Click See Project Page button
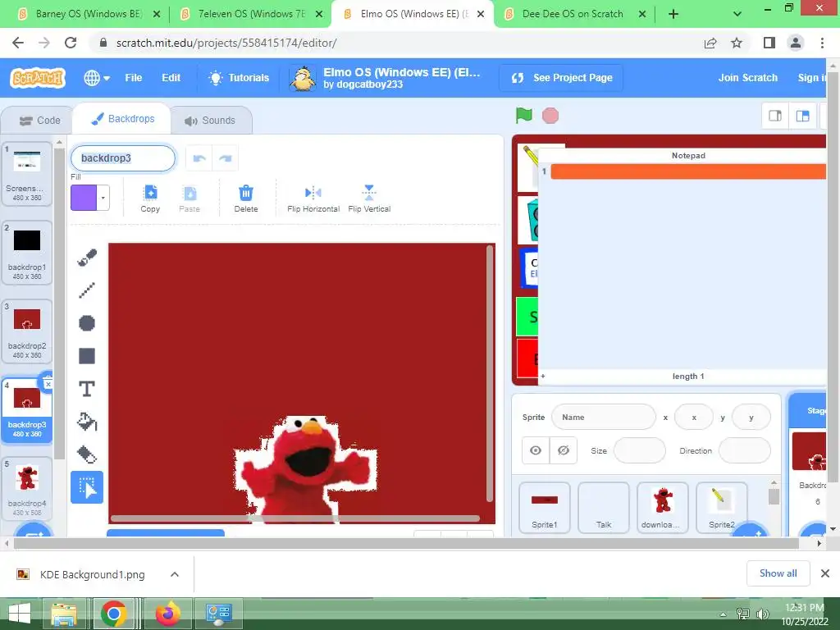Screen dimensions: 840x630 pos(561,78)
